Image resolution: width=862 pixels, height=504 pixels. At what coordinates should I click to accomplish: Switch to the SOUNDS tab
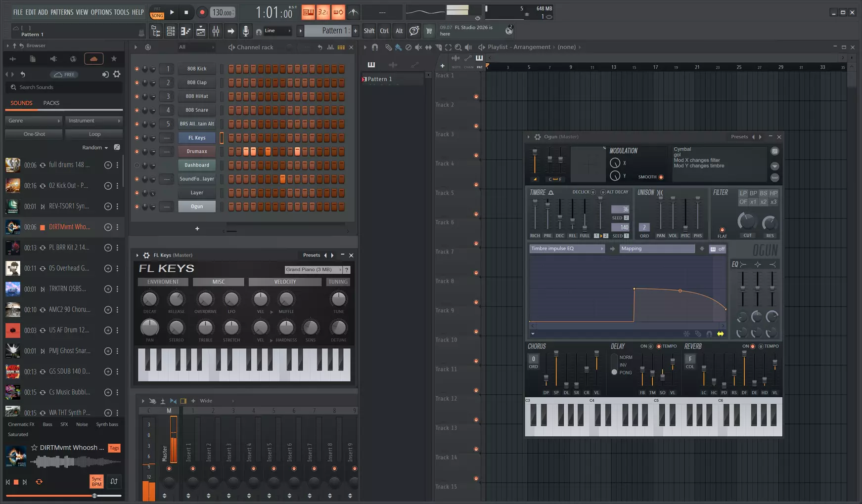(x=21, y=103)
